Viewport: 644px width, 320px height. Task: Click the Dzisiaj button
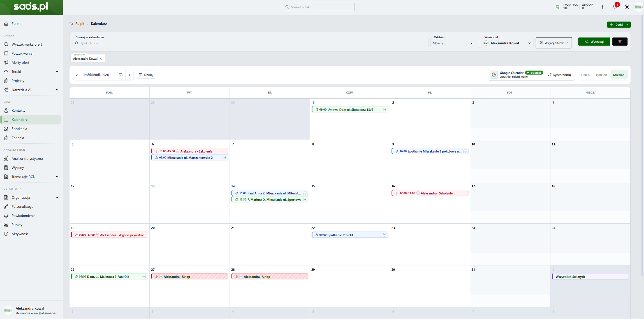(x=146, y=75)
